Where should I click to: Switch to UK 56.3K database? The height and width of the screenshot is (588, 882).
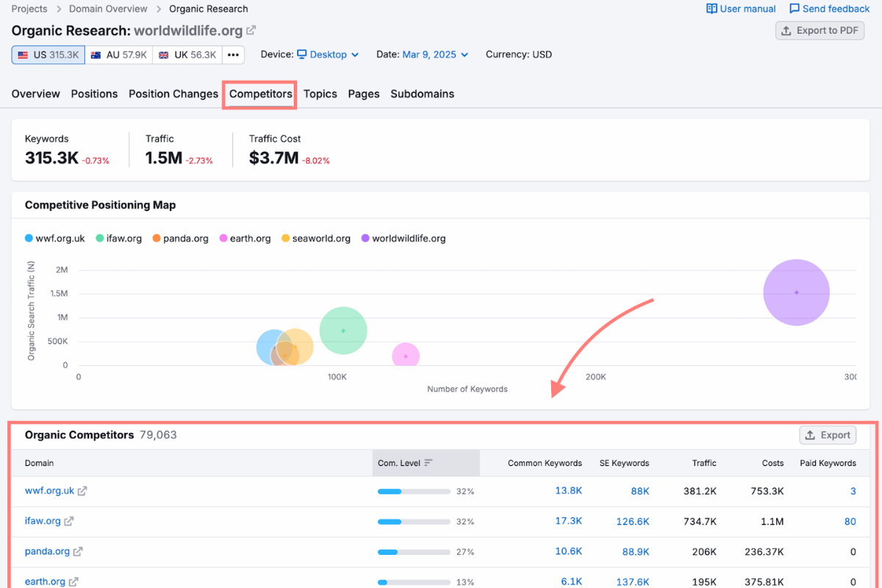click(x=187, y=54)
